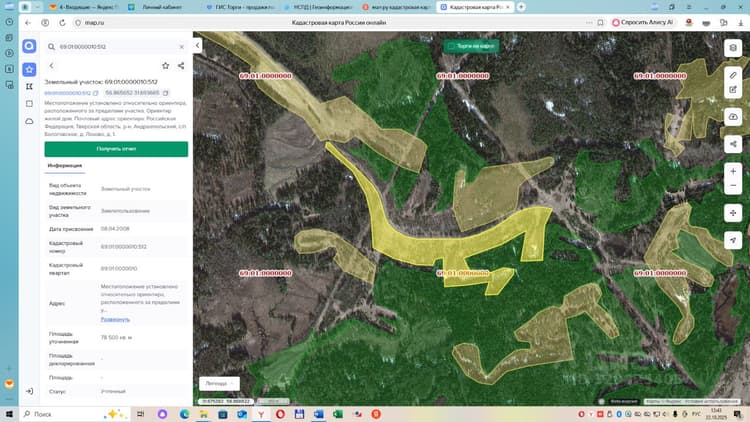Image resolution: width=750 pixels, height=422 pixels.
Task: Click the Развернуть address link
Action: coord(115,319)
